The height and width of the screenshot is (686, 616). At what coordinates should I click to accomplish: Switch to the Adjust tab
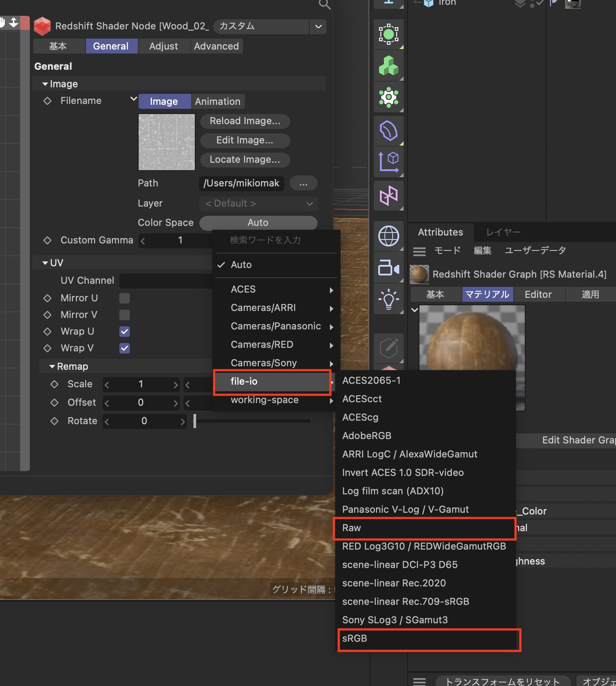(x=164, y=46)
